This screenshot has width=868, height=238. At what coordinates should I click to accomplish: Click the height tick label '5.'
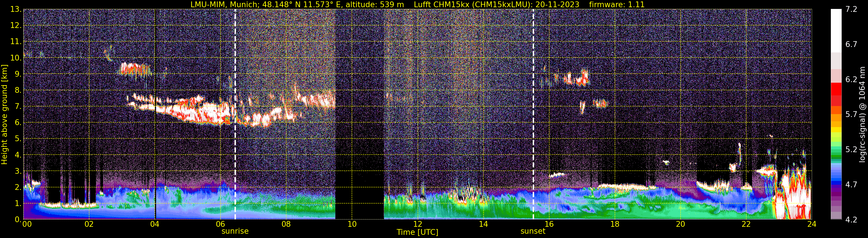(x=18, y=139)
